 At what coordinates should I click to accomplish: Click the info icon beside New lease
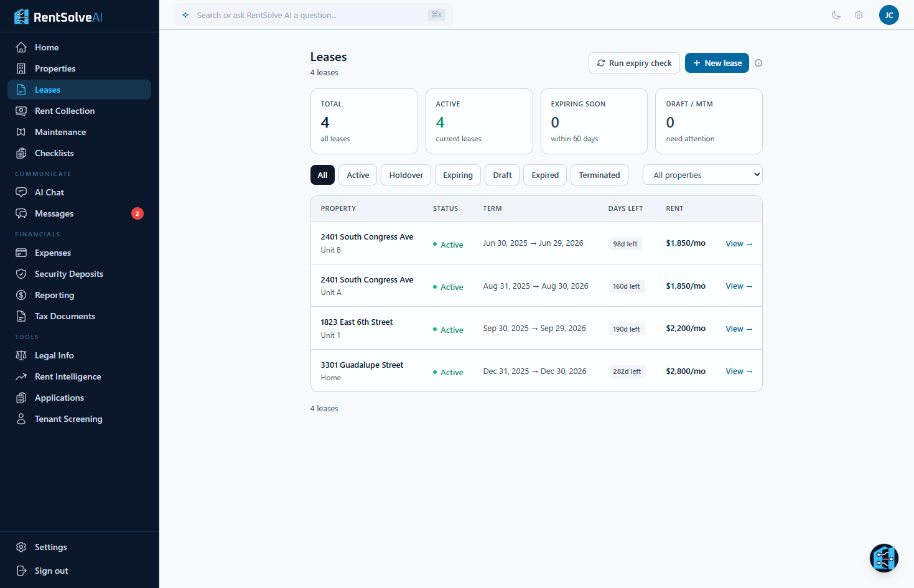point(758,63)
